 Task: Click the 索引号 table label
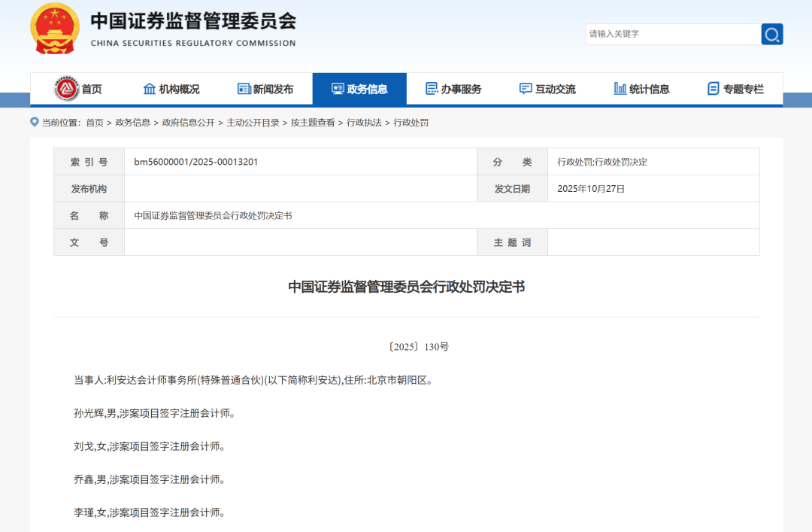(x=89, y=162)
